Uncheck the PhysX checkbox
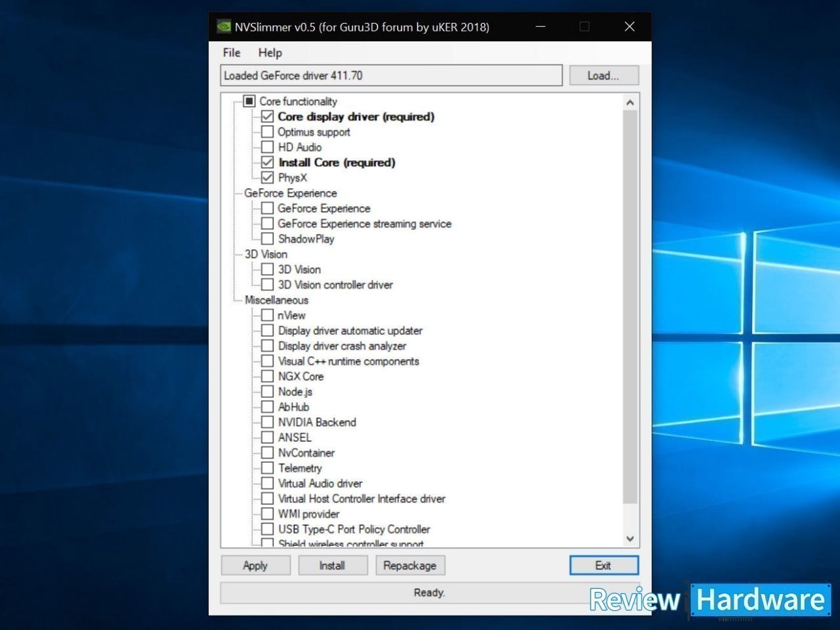 point(267,178)
